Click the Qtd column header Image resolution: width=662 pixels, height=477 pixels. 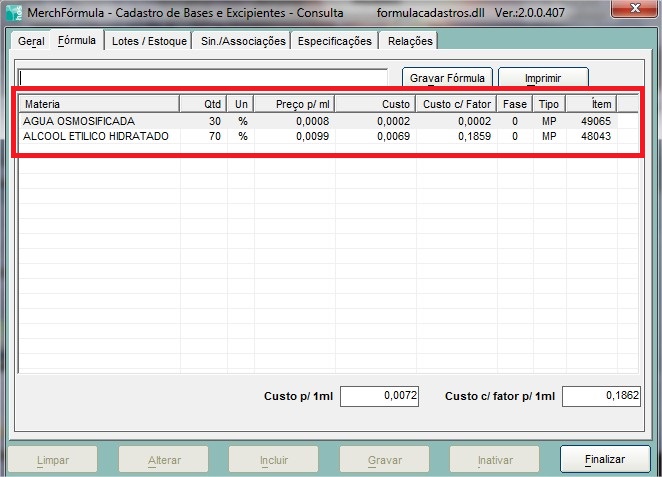(x=203, y=104)
